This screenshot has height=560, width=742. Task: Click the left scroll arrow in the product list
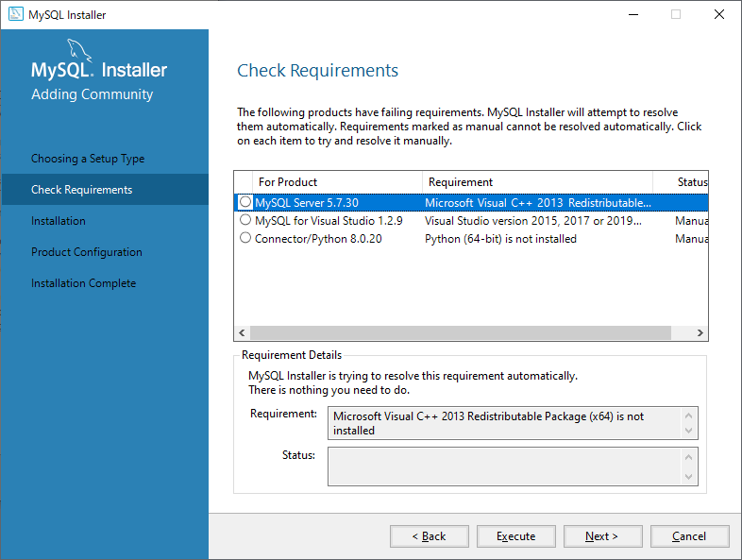(242, 332)
